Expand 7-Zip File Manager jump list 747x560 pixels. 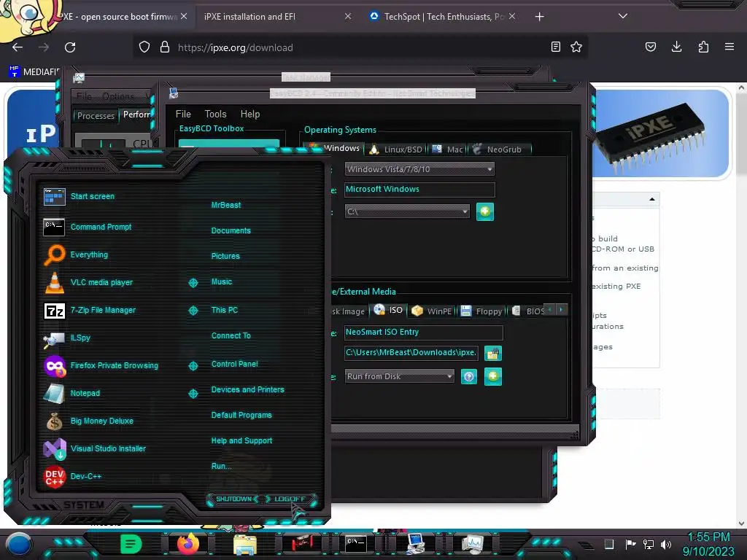[x=193, y=311]
